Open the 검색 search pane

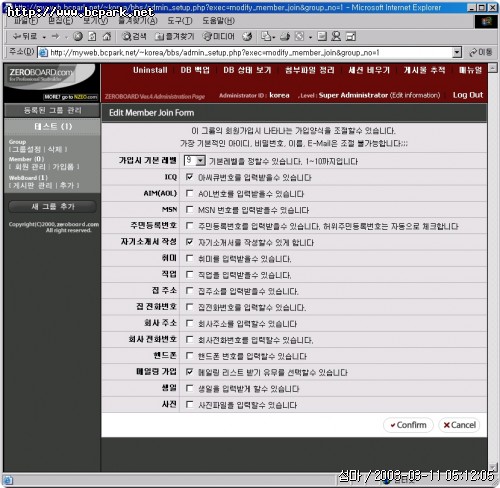click(134, 36)
